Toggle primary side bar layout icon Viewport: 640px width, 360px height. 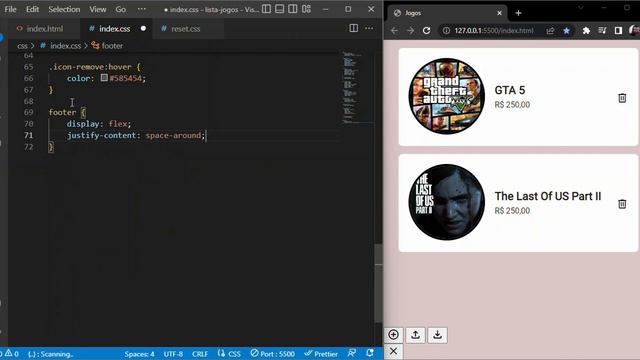click(266, 9)
